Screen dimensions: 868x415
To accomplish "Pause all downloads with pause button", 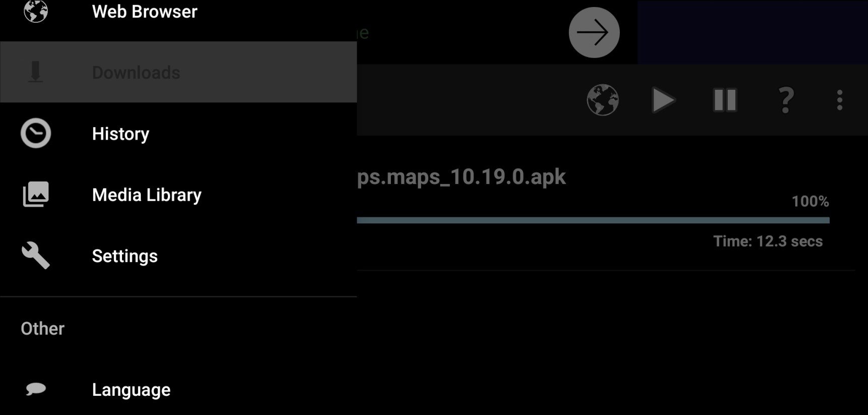I will click(725, 100).
